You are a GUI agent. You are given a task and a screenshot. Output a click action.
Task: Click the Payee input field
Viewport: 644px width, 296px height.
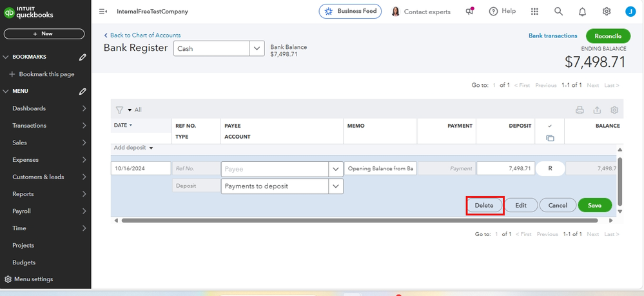tap(275, 169)
